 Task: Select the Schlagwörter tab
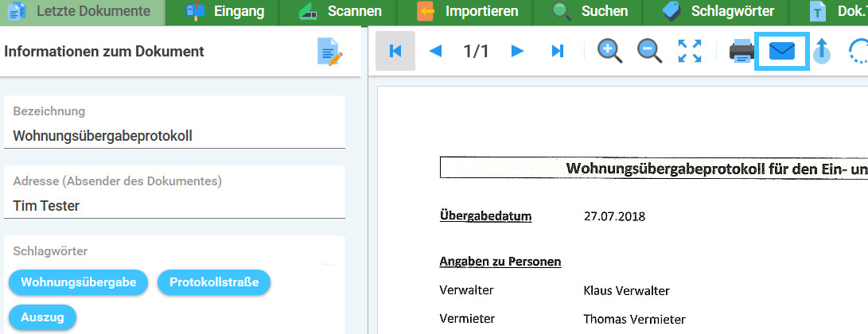(x=718, y=12)
